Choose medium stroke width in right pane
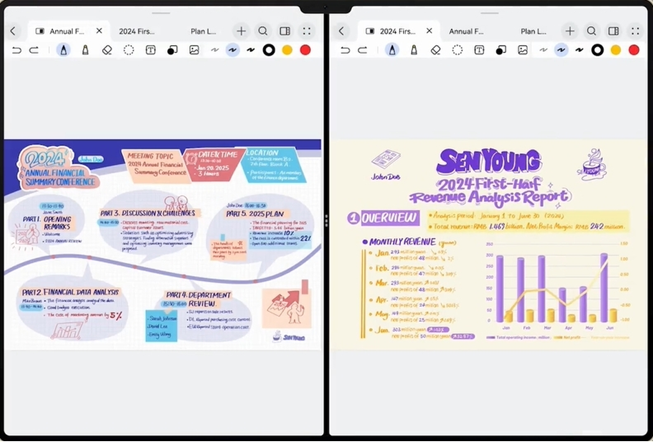This screenshot has height=442, width=653. pyautogui.click(x=561, y=50)
